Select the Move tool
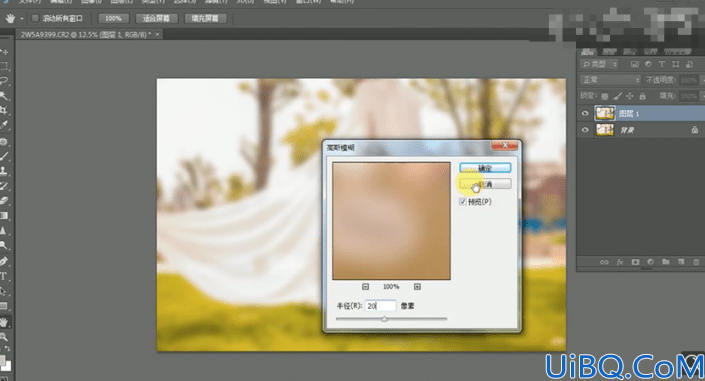The image size is (705, 381). pyautogui.click(x=4, y=51)
